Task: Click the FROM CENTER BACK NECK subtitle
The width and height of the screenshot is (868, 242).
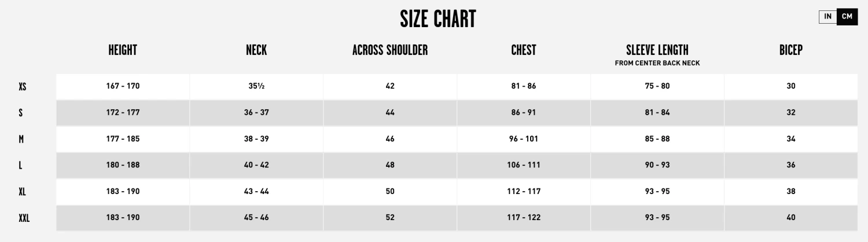Action: coord(657,64)
